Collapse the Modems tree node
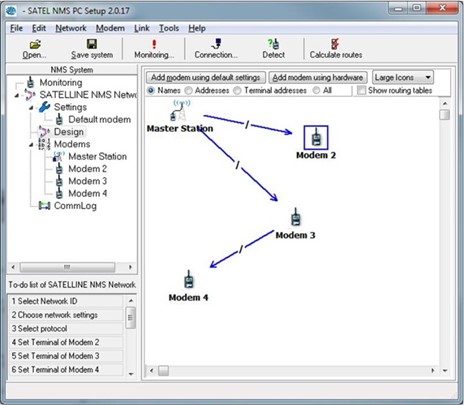Screen dimensions: 464x405 point(31,145)
